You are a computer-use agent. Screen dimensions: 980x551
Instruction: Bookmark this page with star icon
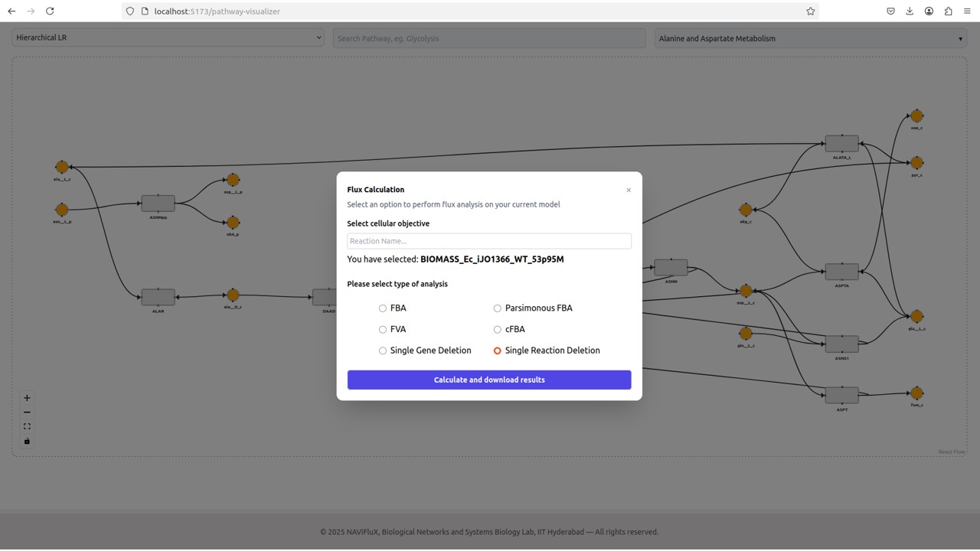pos(810,11)
